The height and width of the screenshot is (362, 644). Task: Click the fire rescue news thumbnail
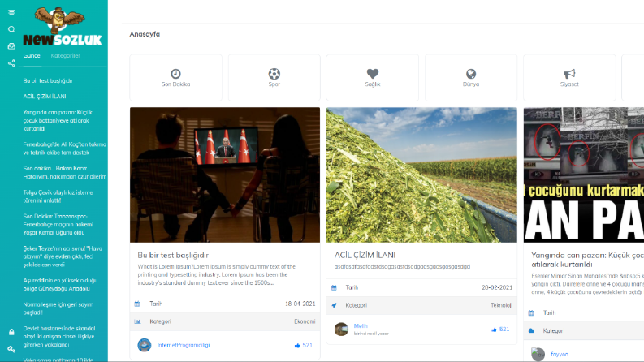click(x=584, y=175)
